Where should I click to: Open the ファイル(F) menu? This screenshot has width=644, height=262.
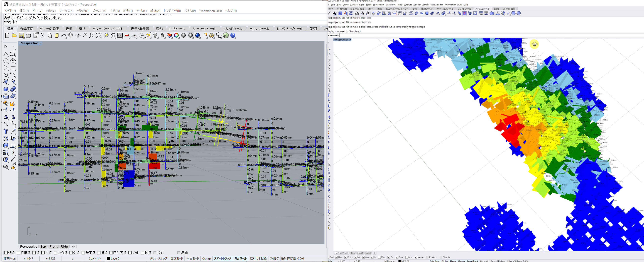tap(10, 11)
